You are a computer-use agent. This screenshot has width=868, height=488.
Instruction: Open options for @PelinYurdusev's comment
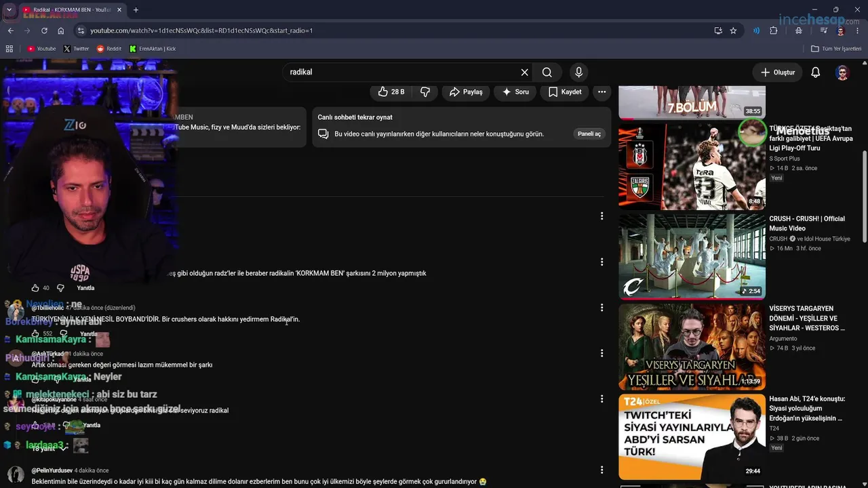(x=601, y=470)
